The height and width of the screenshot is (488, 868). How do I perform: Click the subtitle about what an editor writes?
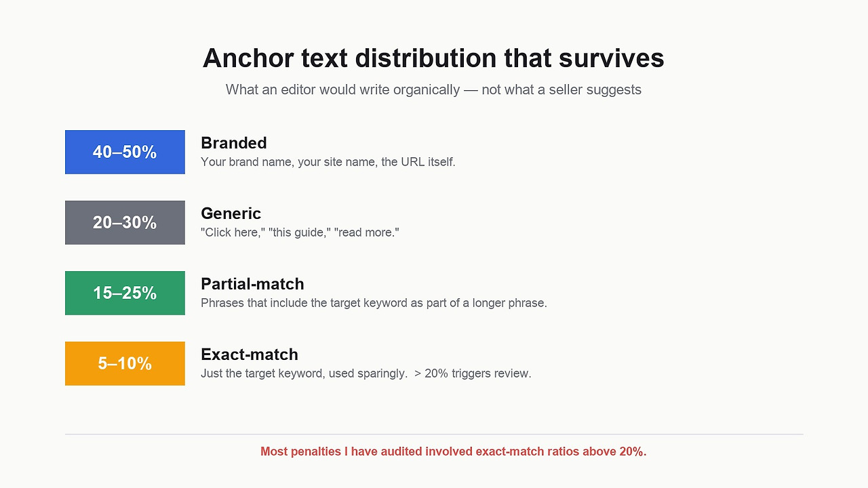click(433, 89)
